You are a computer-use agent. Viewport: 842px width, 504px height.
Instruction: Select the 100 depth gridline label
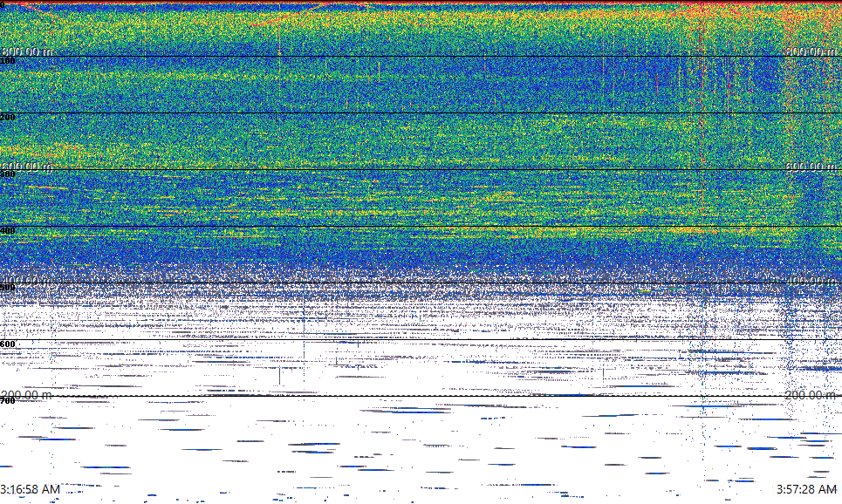(x=8, y=61)
